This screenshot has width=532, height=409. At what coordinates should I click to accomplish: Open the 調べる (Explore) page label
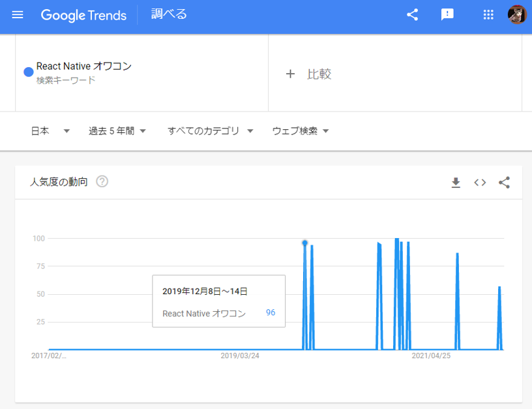pyautogui.click(x=169, y=14)
